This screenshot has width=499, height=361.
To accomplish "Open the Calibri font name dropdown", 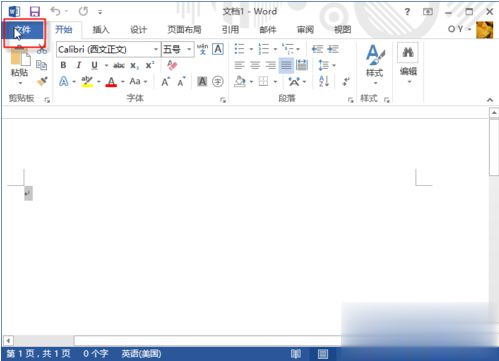I will click(155, 49).
